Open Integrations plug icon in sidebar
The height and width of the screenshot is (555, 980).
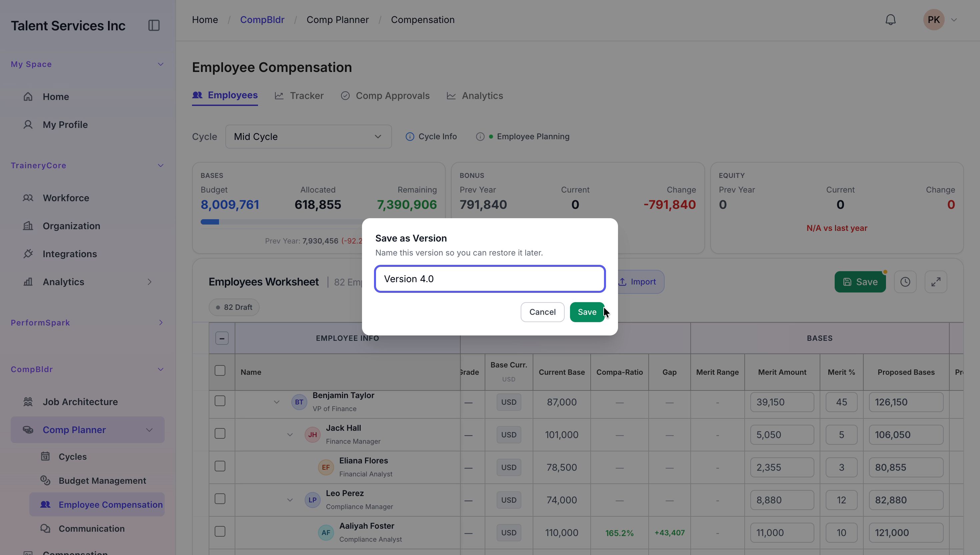point(28,254)
